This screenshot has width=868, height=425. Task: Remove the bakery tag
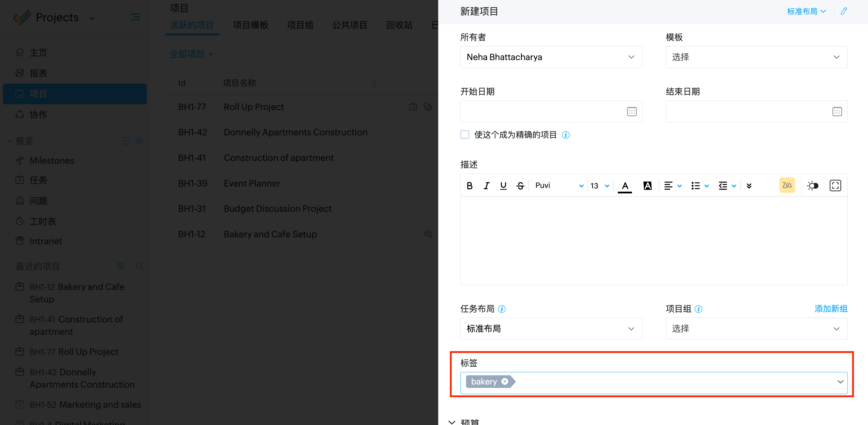coord(505,381)
